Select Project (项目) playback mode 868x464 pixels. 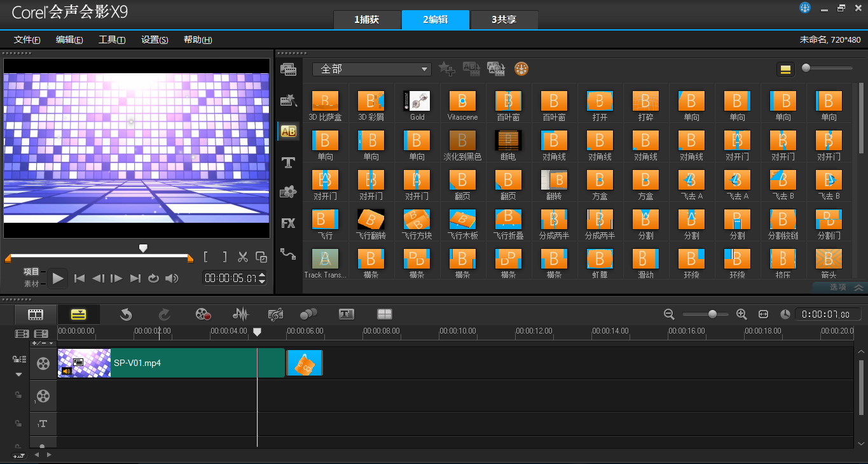point(32,272)
